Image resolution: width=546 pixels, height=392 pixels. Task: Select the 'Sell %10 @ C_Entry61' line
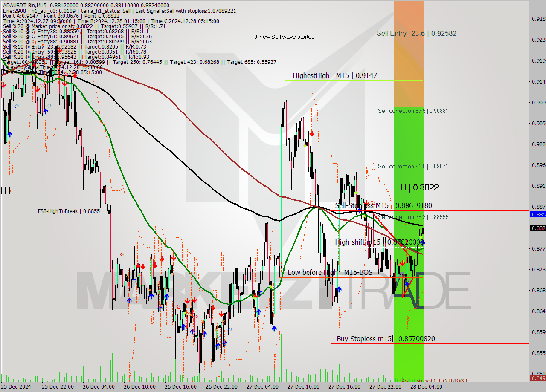77,36
